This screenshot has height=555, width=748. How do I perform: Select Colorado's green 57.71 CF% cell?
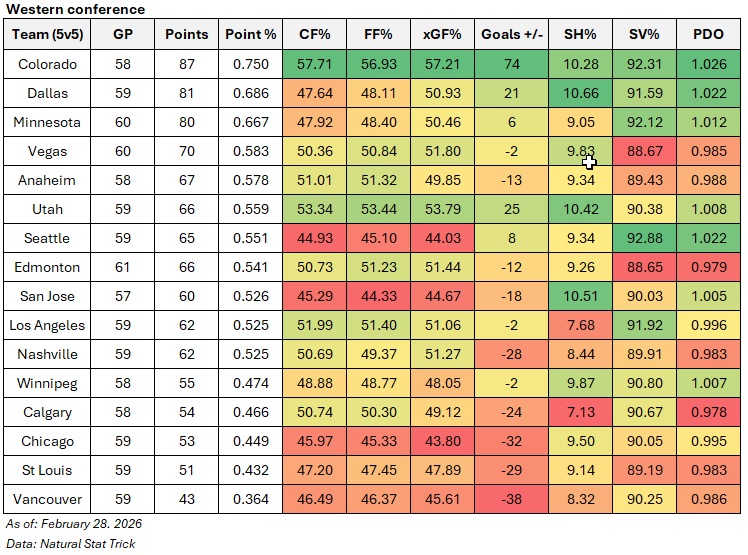[315, 64]
